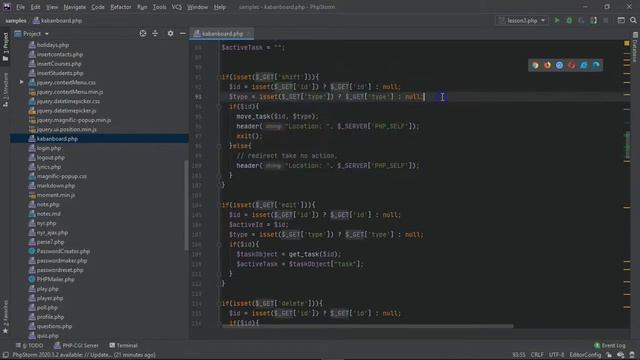The image size is (640, 360).
Task: Open file in Internet Explorer icon
Action: 584,65
